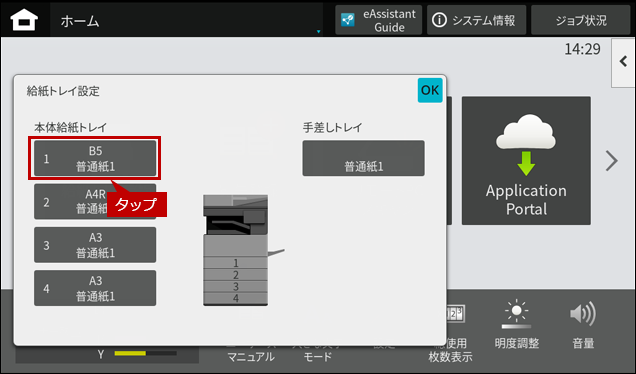Screen dimensions: 636x374
Task: Select tray 3 A3 普通紙1
Action: coord(95,245)
